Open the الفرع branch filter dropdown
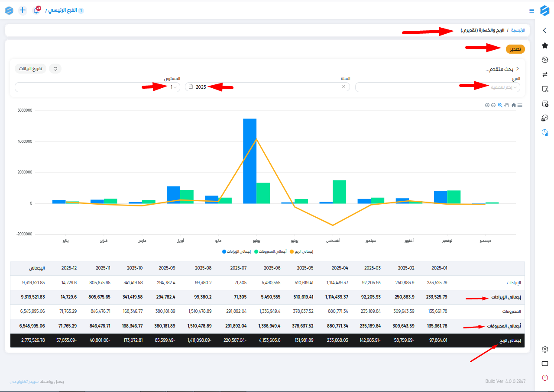 [x=437, y=87]
